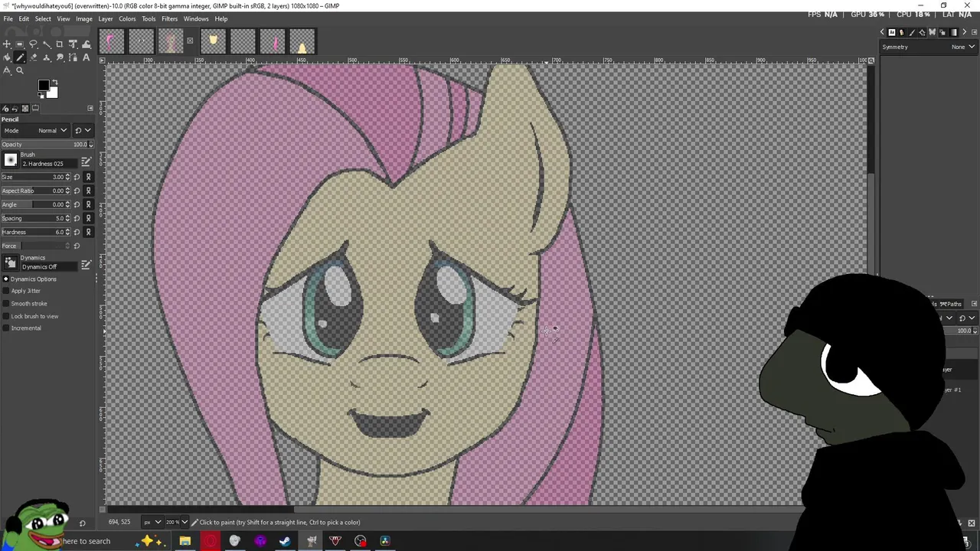Select the Paths tool

pyautogui.click(x=73, y=57)
